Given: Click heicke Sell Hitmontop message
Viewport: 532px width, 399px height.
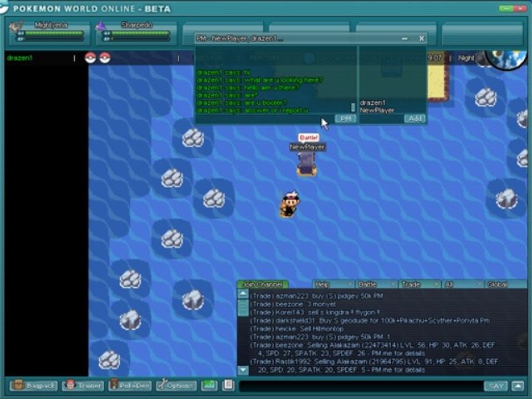Looking at the screenshot, I should click(x=297, y=329).
